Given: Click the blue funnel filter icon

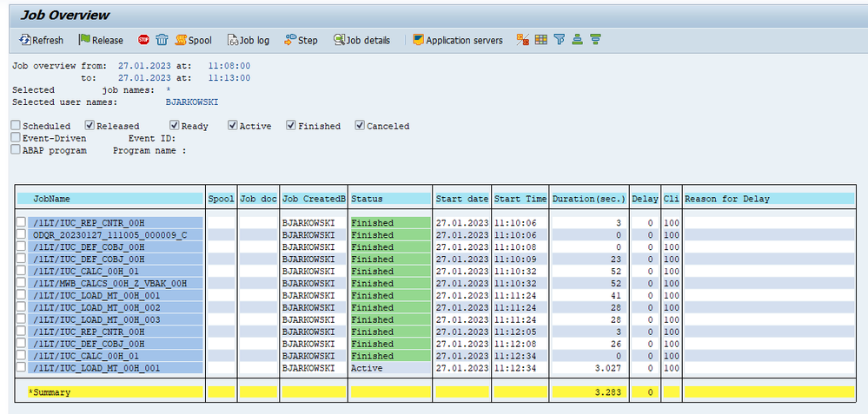Looking at the screenshot, I should coord(559,40).
